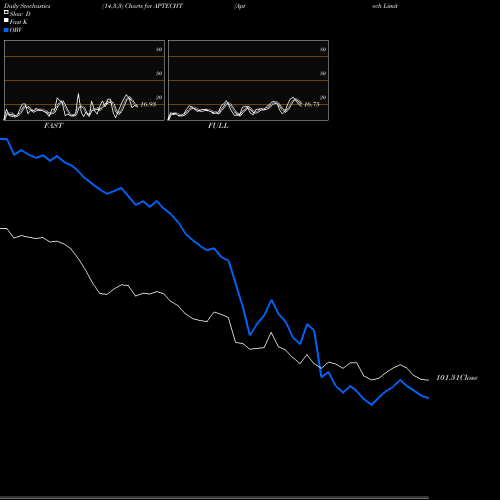Open the FAST stochastics chart panel
The height and width of the screenshot is (500, 500).
coord(84,80)
